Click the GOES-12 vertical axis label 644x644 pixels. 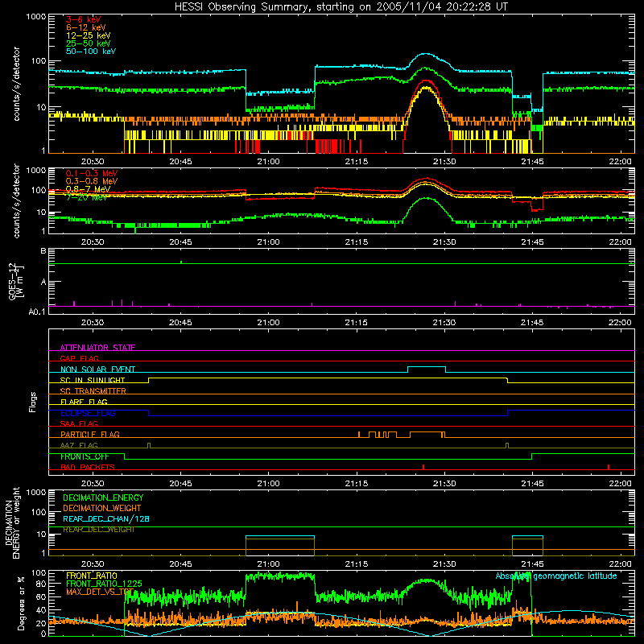pyautogui.click(x=15, y=282)
